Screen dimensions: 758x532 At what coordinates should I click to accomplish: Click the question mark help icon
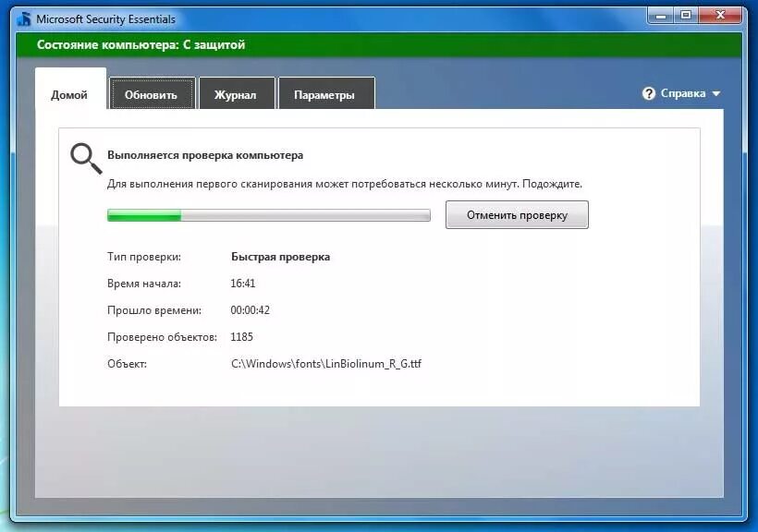648,93
